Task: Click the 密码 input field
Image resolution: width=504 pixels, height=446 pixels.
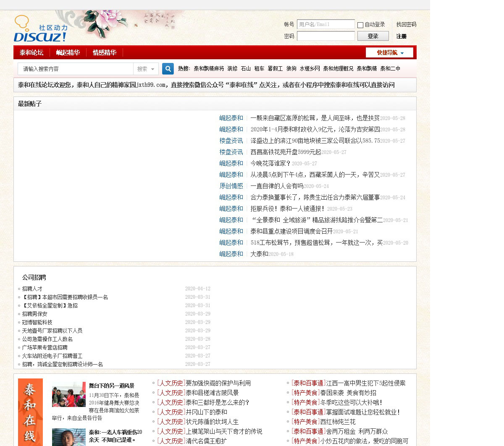Action: pos(325,36)
